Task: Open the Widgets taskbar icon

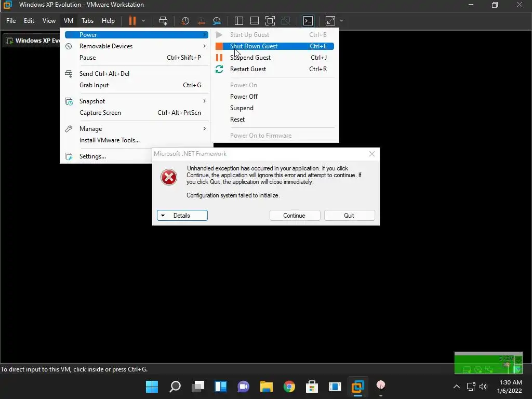Action: [x=220, y=387]
